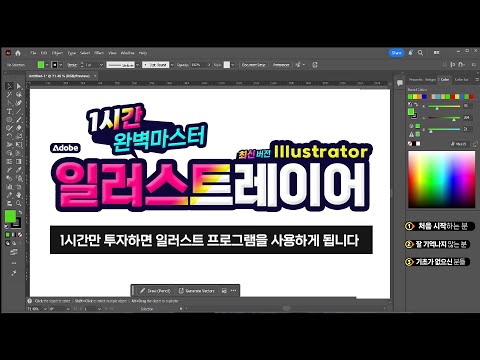
Task: Select the Curvature tool
Action: point(19,103)
